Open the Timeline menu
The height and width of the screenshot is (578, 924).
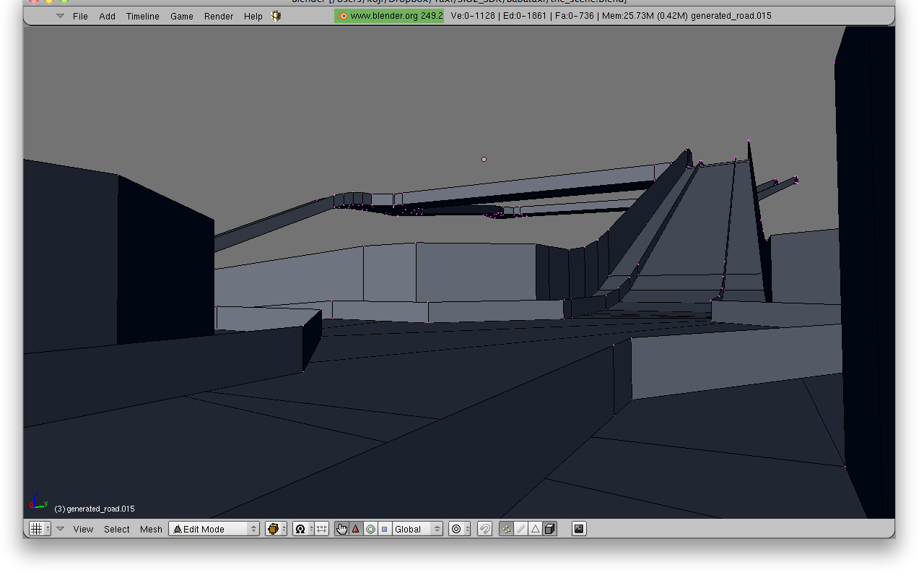[143, 16]
